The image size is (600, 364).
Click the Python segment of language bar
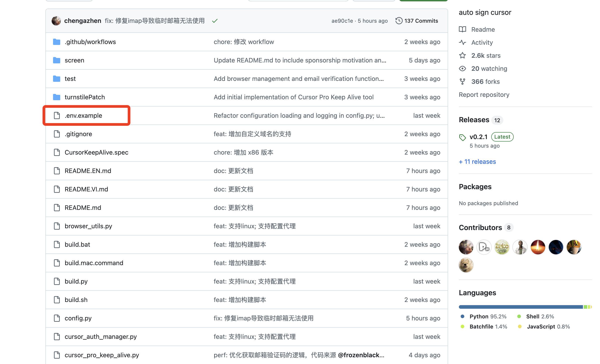(x=521, y=307)
